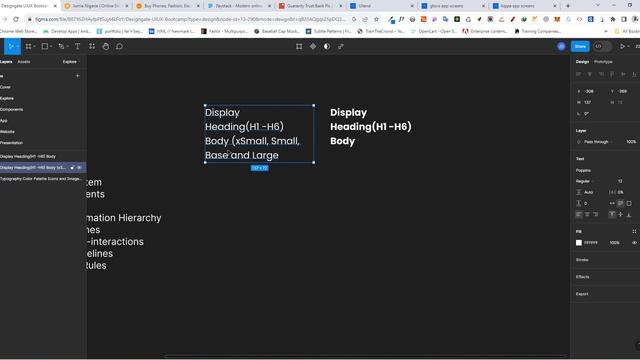Switch to the gbow app screens browser tab

pos(451,6)
